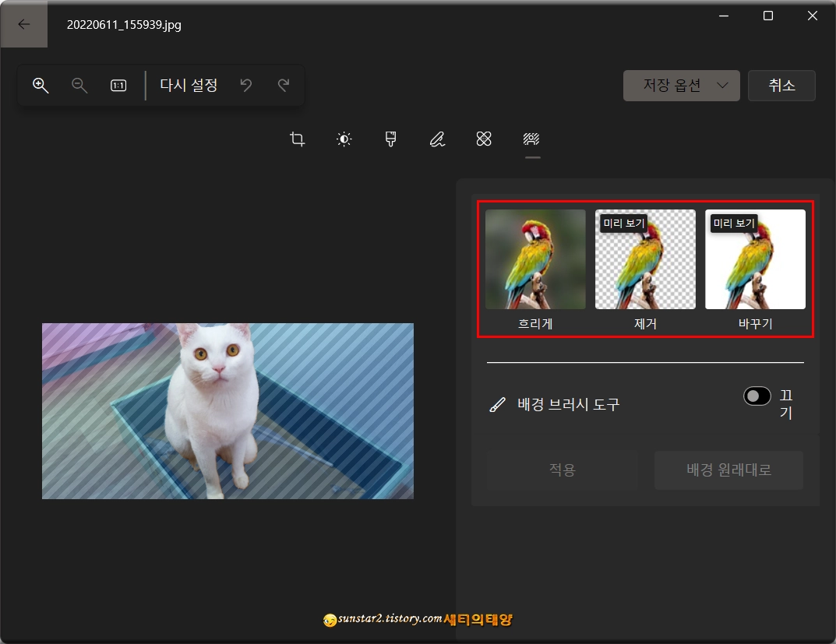
Task: Open the filter brush tool
Action: (391, 139)
